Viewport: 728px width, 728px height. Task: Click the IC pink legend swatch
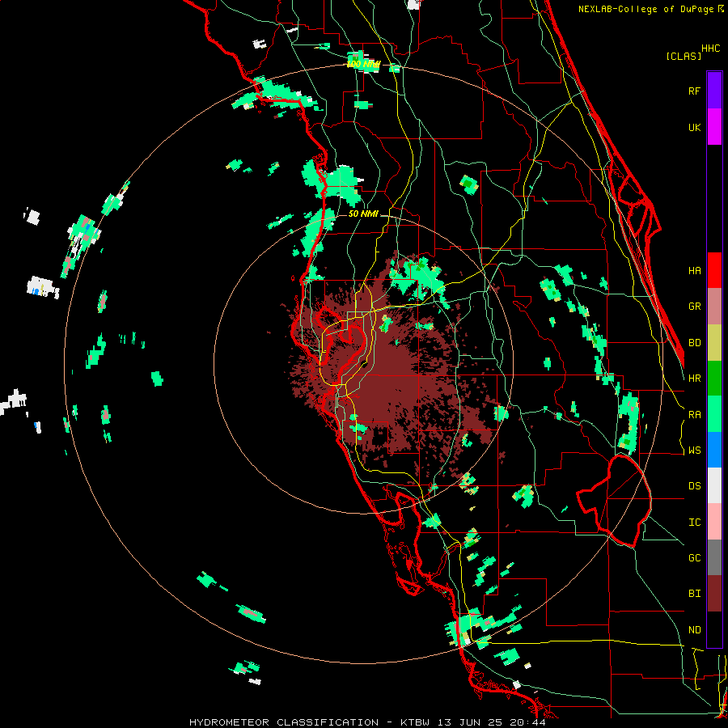pyautogui.click(x=714, y=522)
